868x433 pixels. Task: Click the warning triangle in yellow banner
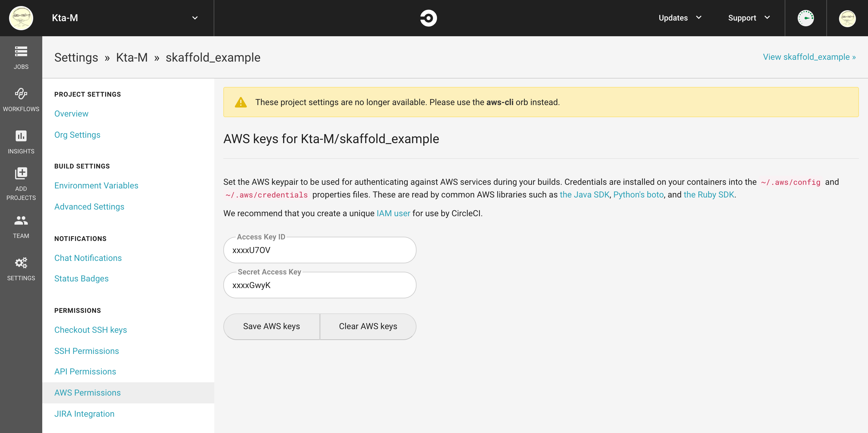[241, 102]
